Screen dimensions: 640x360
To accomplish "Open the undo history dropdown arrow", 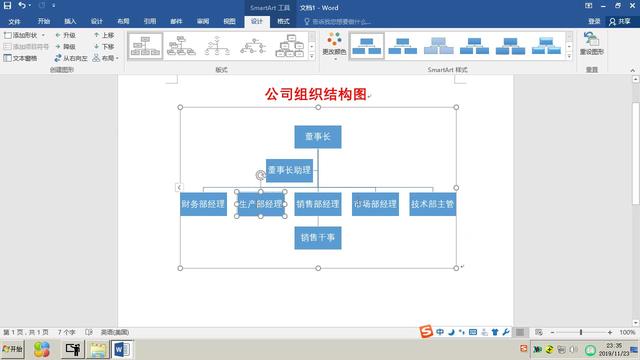I will click(30, 6).
